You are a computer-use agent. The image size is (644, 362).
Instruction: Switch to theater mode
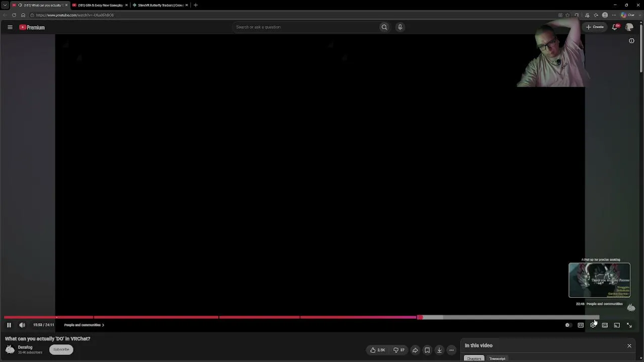(605, 325)
